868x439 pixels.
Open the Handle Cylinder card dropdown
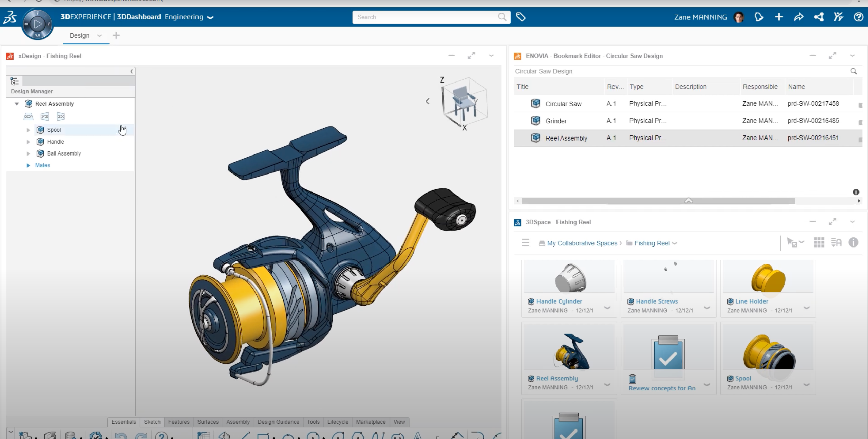coord(607,308)
